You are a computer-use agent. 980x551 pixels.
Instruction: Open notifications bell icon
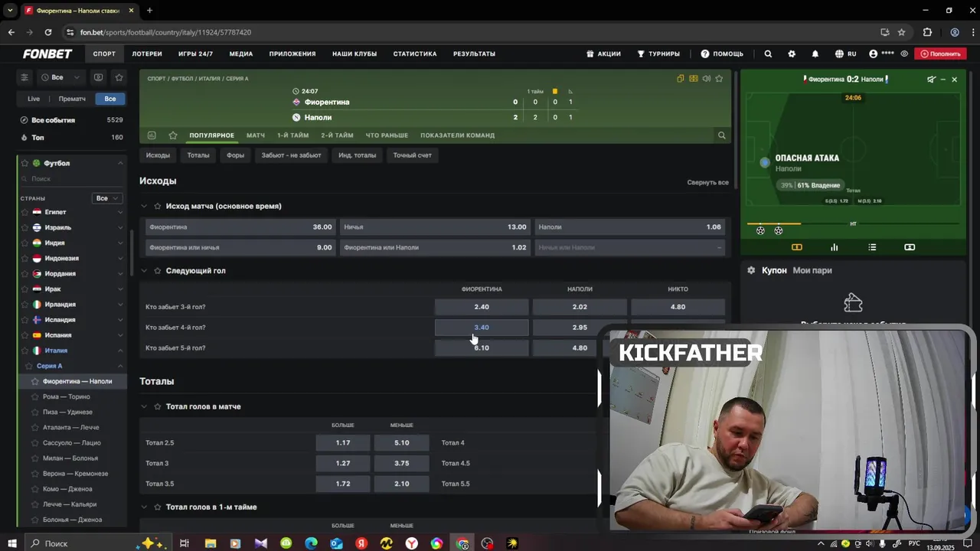click(815, 54)
